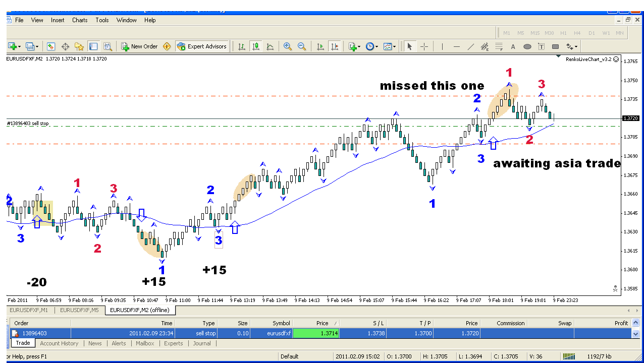
Task: Open the Data Window crosshair icon
Action: coord(65,46)
